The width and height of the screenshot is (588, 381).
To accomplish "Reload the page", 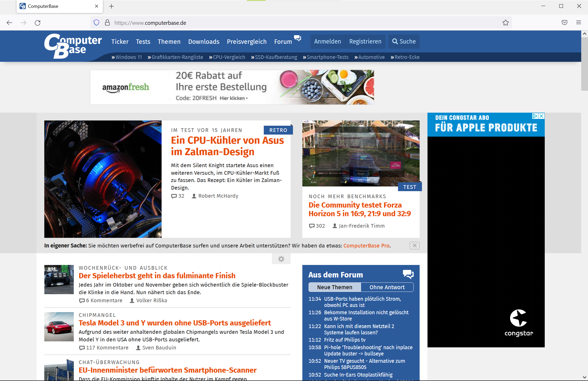I will pyautogui.click(x=38, y=23).
